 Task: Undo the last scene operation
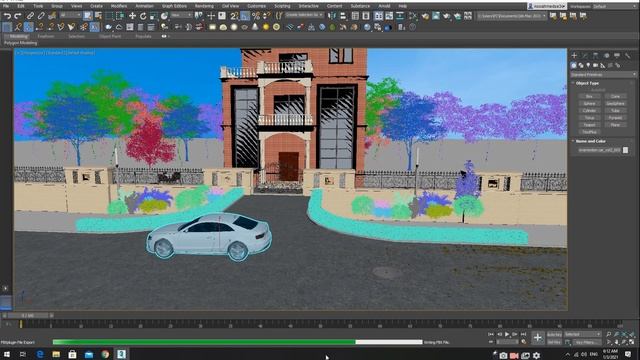pyautogui.click(x=7, y=16)
